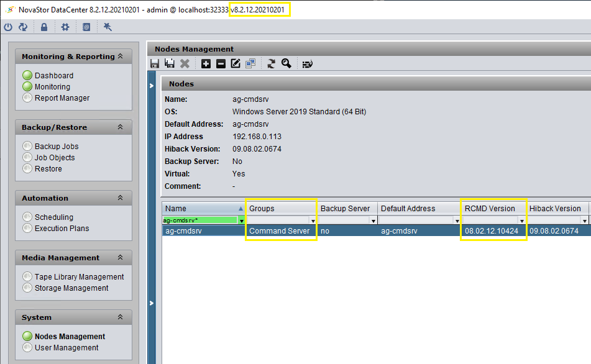Image resolution: width=591 pixels, height=364 pixels.
Task: Collapse the System section
Action: pos(120,317)
